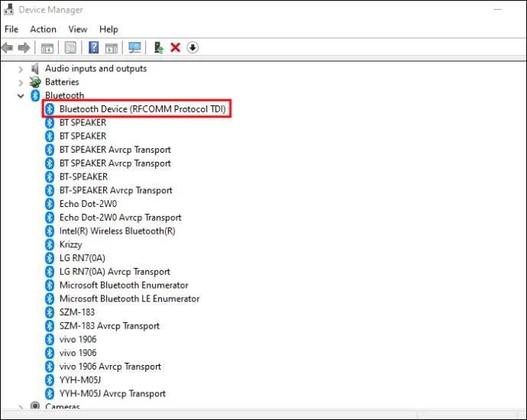Click the down-arrow Disable device icon

coord(192,47)
